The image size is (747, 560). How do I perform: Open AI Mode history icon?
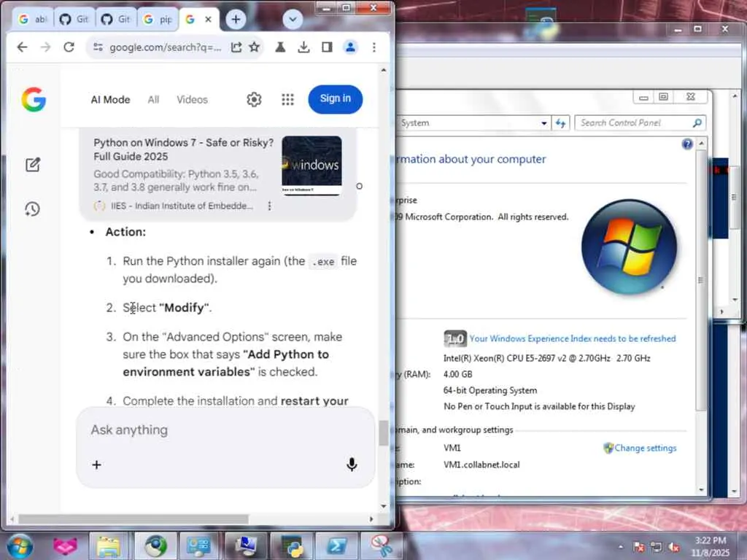32,209
